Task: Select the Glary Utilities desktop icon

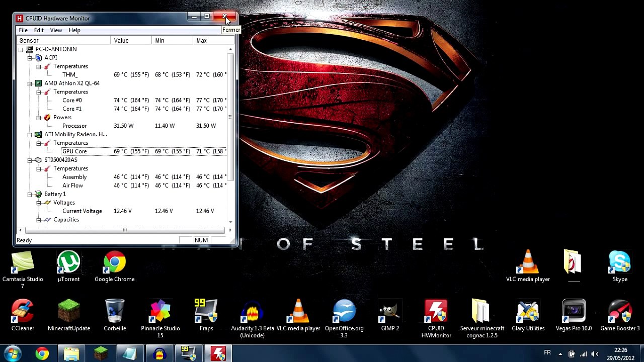Action: [x=528, y=316]
